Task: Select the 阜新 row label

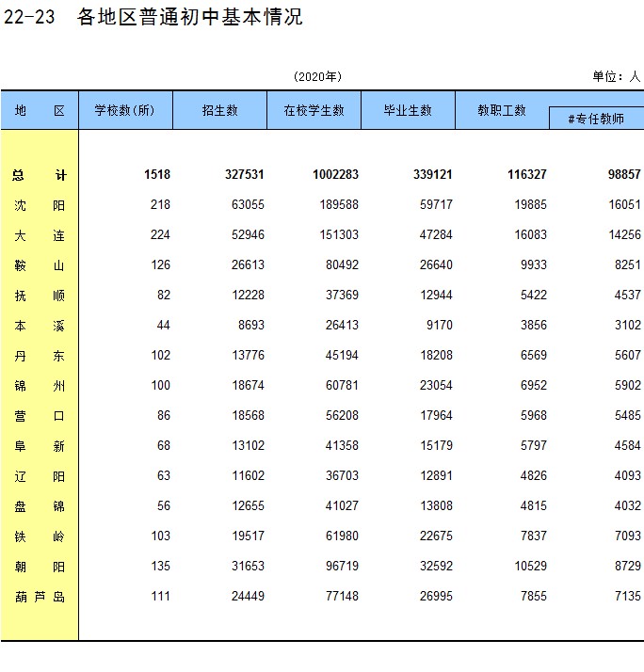Action: coord(40,446)
